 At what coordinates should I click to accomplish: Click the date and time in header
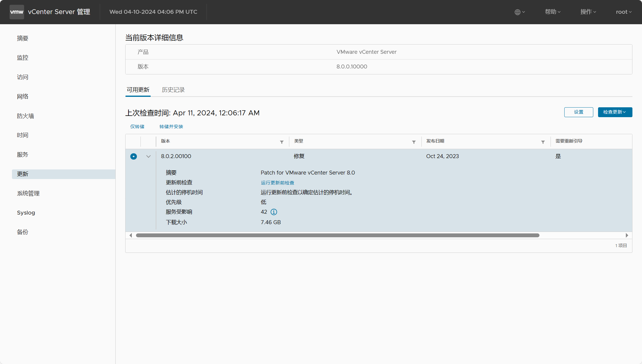[x=153, y=12]
